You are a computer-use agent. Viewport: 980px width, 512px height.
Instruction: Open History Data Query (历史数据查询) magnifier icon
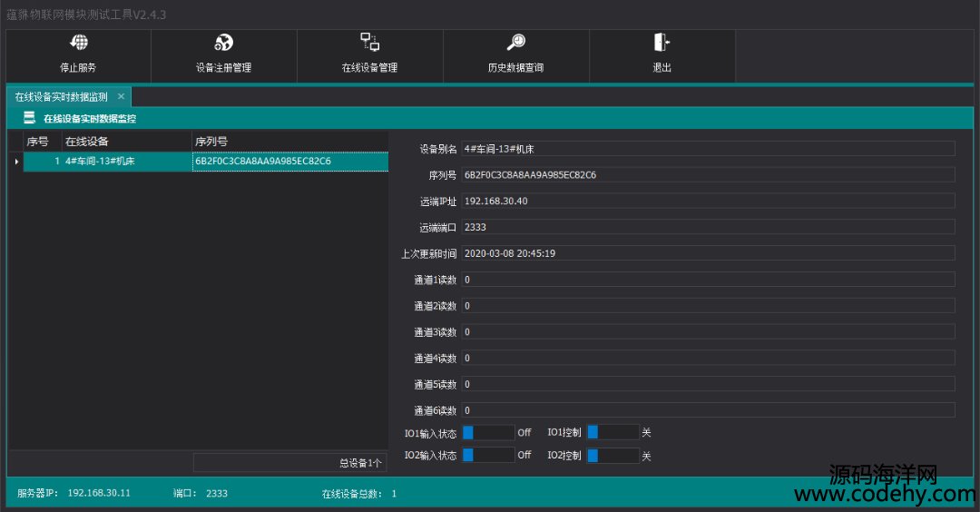pos(515,43)
